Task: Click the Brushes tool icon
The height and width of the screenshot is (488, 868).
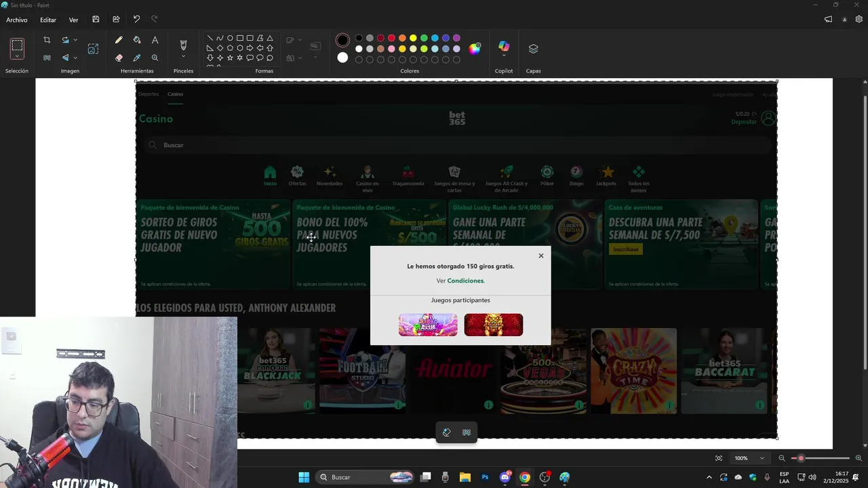Action: [183, 45]
